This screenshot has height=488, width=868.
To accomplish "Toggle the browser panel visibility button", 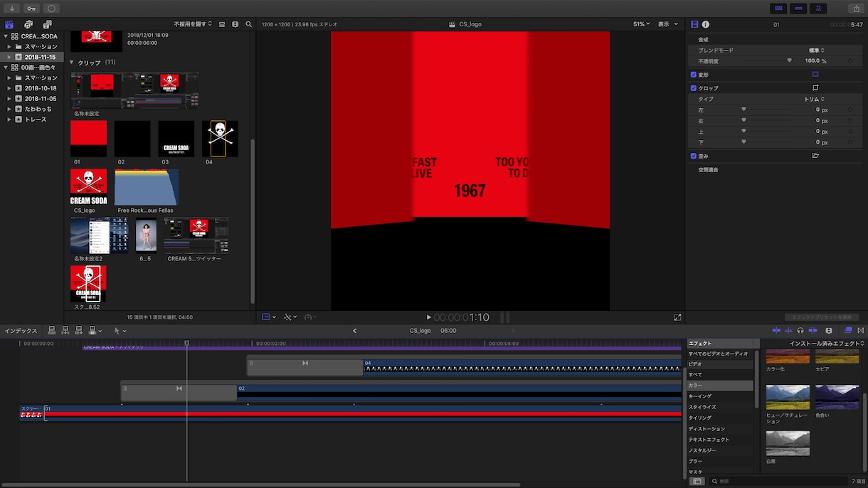I will [779, 9].
